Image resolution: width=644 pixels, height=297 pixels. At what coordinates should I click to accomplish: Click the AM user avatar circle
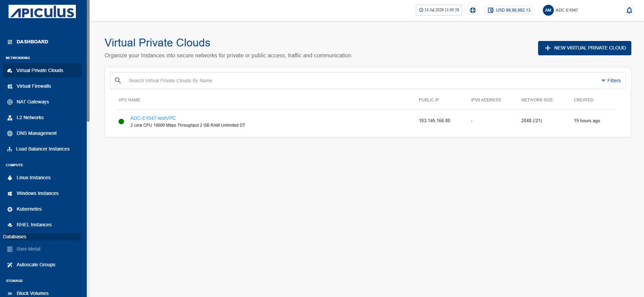point(548,10)
